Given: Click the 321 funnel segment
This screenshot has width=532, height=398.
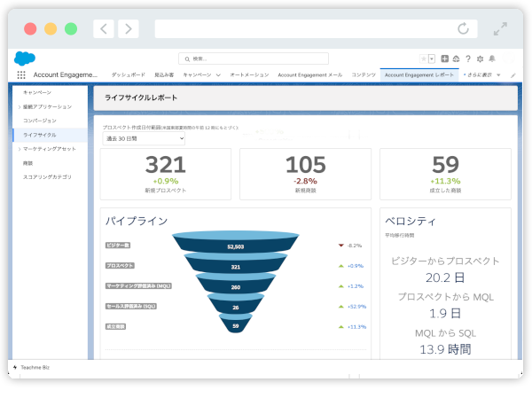Looking at the screenshot, I should click(236, 267).
